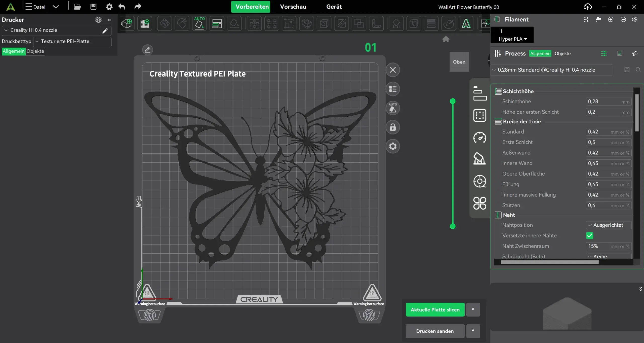
Task: Open the Schrägnaht Keine dropdown
Action: pyautogui.click(x=609, y=256)
